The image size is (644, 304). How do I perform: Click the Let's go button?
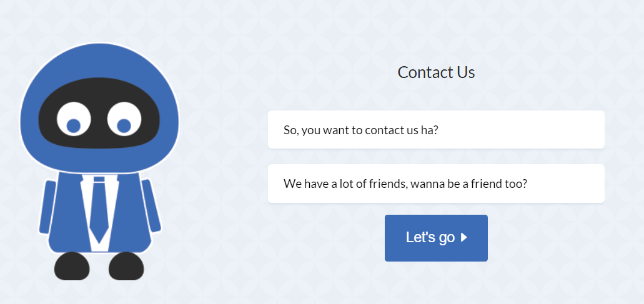(436, 238)
